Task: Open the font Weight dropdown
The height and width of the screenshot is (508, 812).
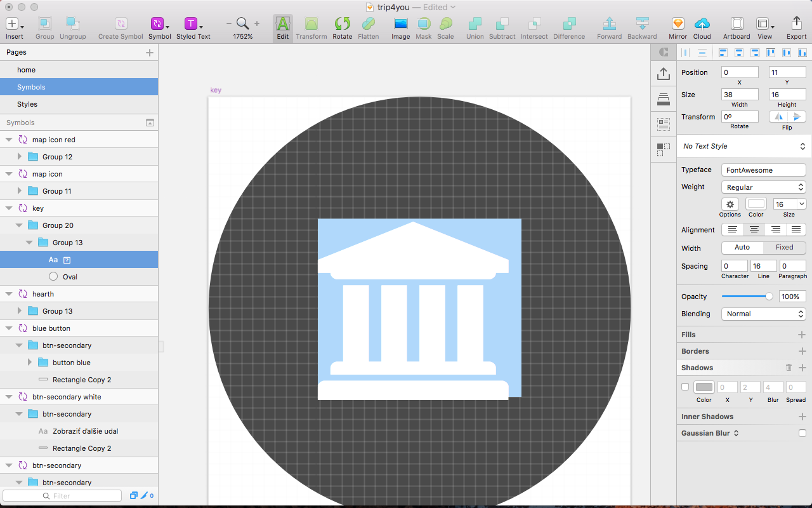Action: click(x=763, y=187)
